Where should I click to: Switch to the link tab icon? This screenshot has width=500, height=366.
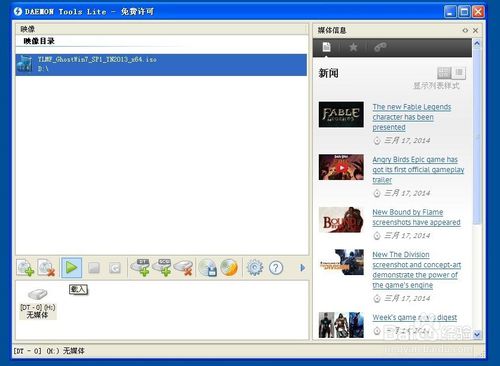(380, 47)
